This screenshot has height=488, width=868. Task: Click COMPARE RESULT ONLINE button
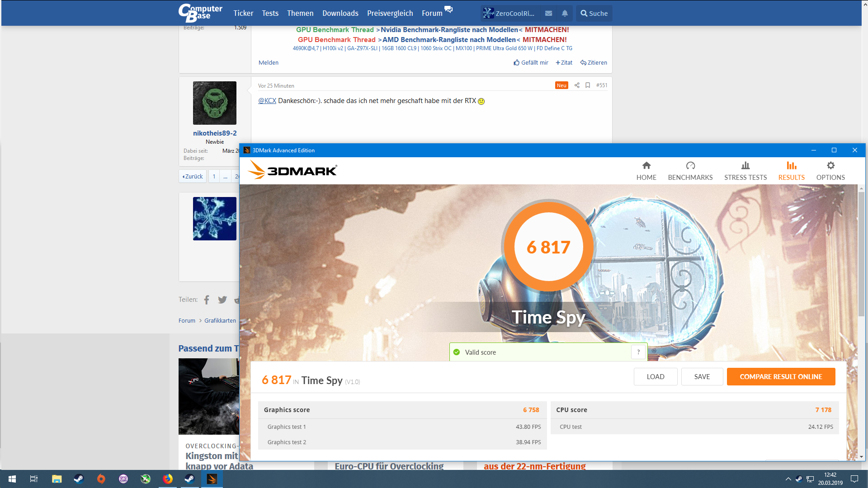tap(781, 376)
